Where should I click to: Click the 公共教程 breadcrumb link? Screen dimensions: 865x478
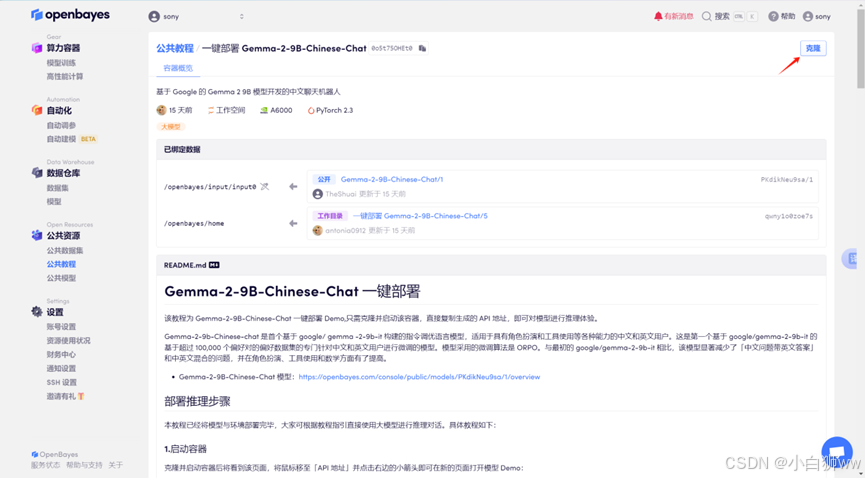175,49
